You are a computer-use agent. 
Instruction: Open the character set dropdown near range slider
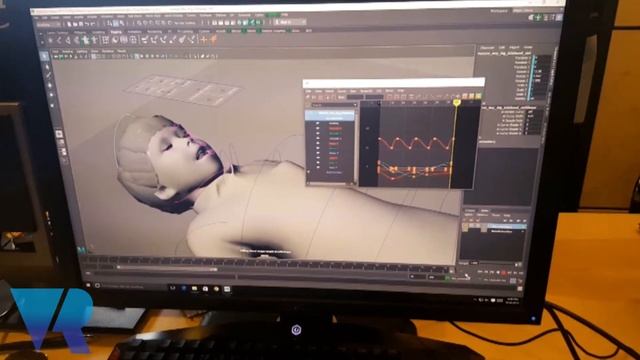pos(460,278)
